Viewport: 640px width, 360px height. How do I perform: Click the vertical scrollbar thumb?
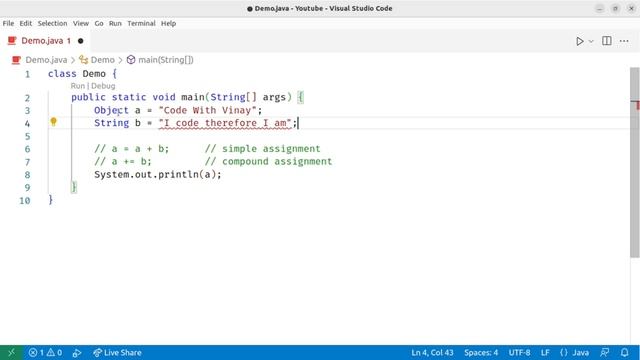[634, 162]
